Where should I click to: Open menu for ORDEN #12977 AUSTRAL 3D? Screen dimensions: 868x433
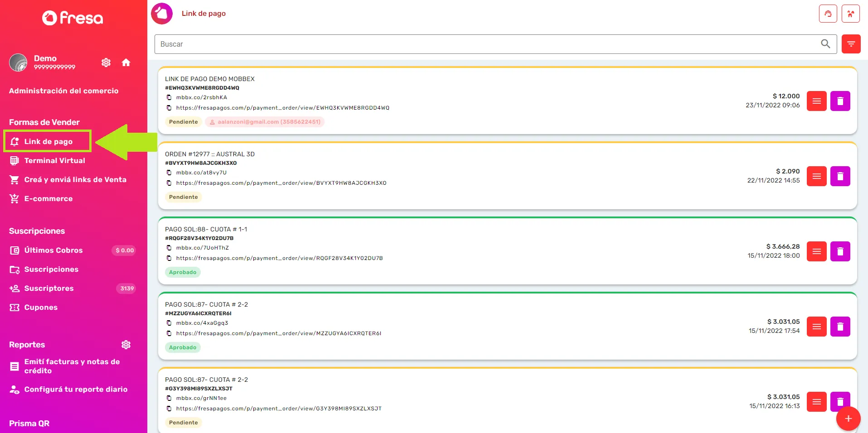coord(817,176)
